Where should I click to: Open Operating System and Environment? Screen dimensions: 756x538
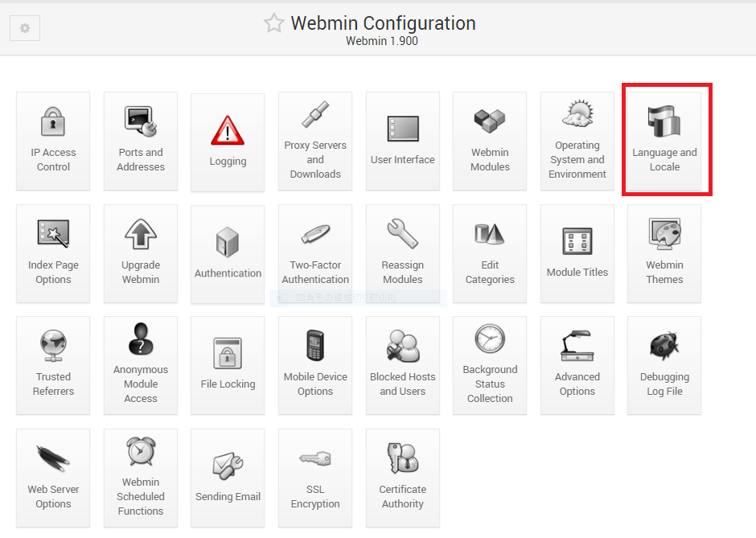click(x=577, y=141)
